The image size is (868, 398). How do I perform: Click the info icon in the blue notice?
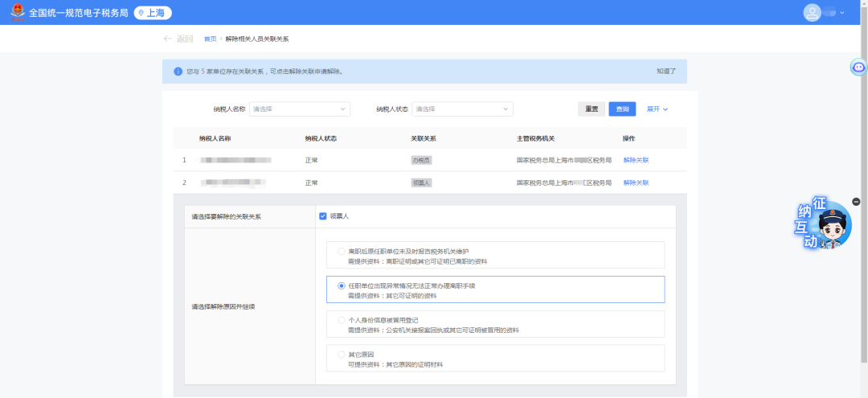click(x=178, y=72)
